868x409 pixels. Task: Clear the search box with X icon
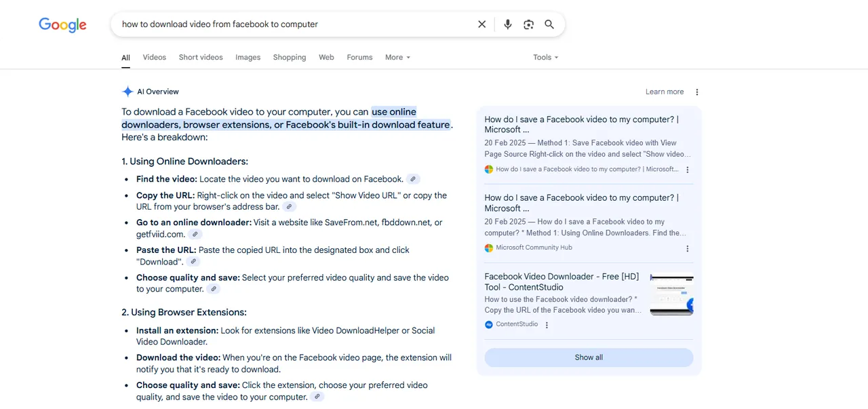[482, 24]
